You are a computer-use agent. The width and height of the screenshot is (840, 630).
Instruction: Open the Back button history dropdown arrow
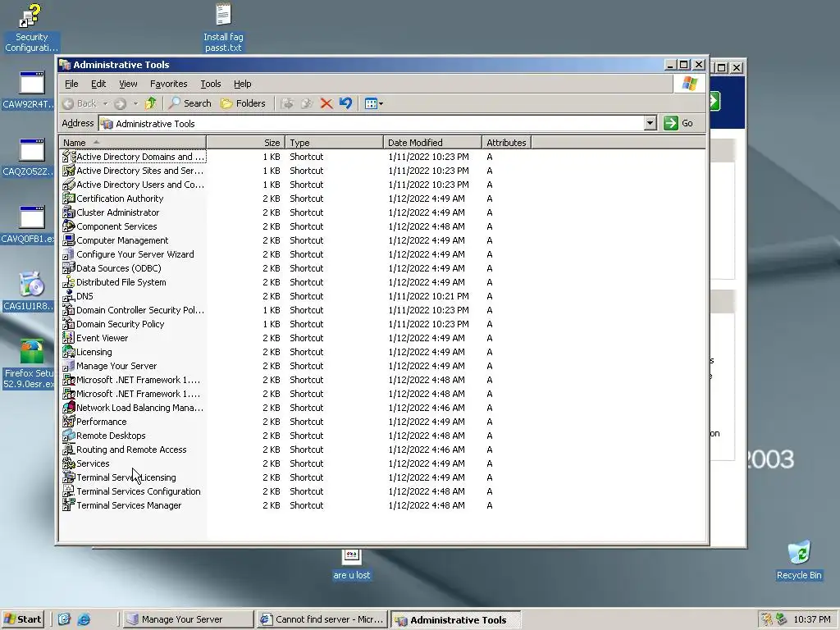click(x=106, y=103)
